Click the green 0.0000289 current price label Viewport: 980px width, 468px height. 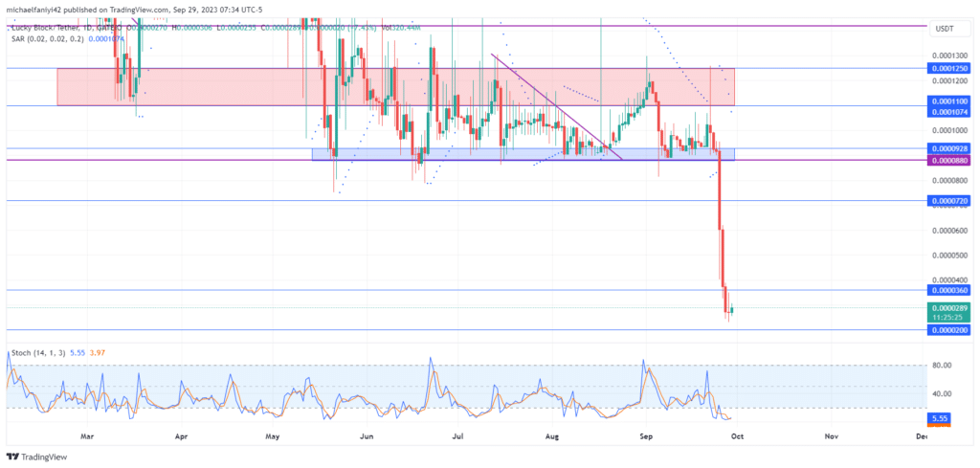tap(949, 312)
